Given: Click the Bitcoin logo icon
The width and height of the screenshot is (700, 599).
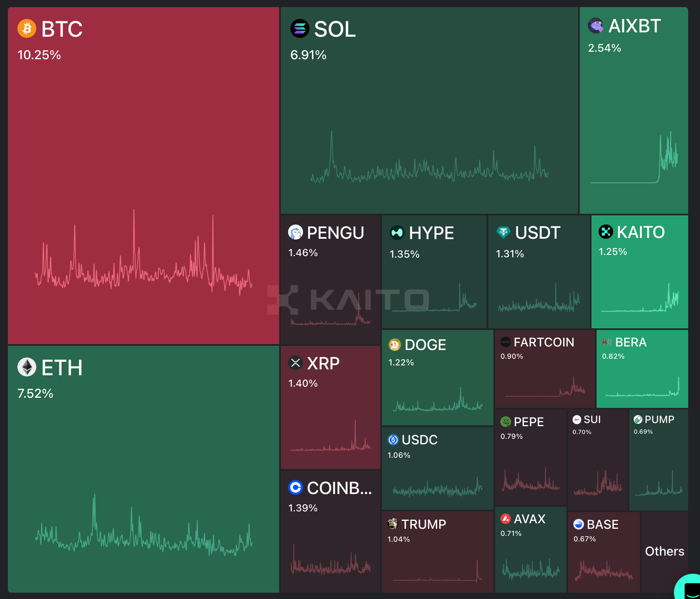Looking at the screenshot, I should pyautogui.click(x=27, y=29).
